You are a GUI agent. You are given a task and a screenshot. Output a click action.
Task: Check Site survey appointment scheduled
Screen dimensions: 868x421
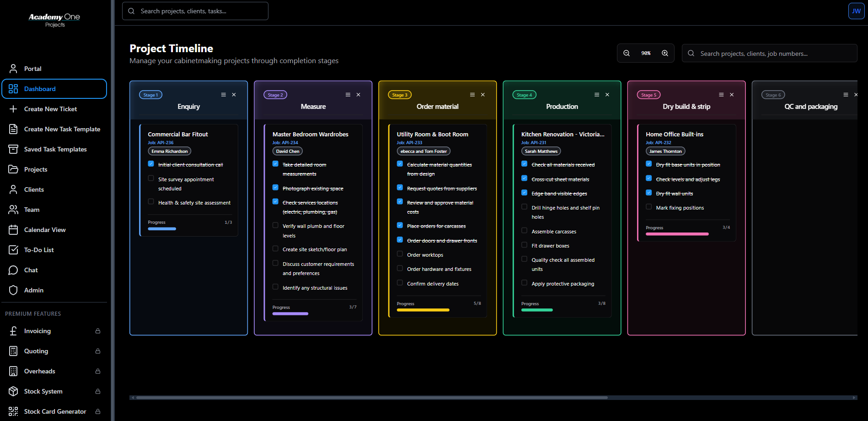point(151,178)
